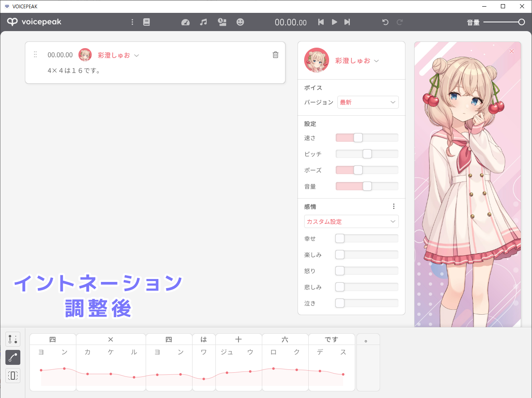This screenshot has height=398, width=532.
Task: Click the pitch point under ロ
Action: [273, 369]
